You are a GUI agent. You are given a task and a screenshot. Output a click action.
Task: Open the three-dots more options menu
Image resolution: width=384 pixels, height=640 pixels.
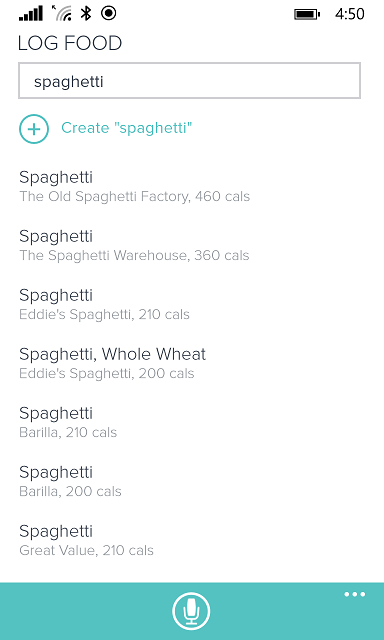355,594
